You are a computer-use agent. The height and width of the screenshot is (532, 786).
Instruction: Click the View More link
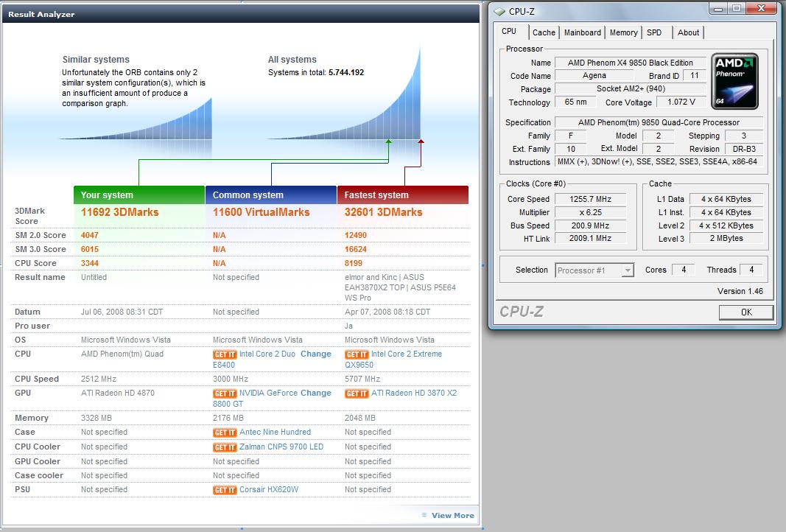[452, 516]
